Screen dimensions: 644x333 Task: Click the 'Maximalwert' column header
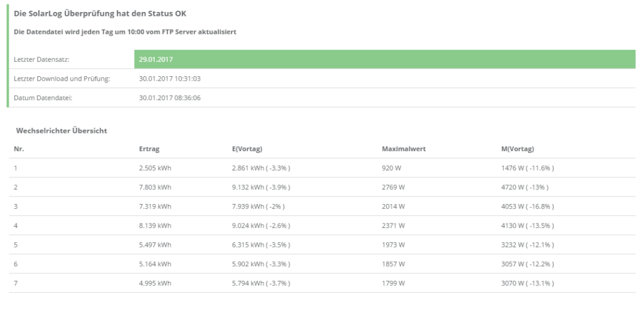click(x=404, y=149)
